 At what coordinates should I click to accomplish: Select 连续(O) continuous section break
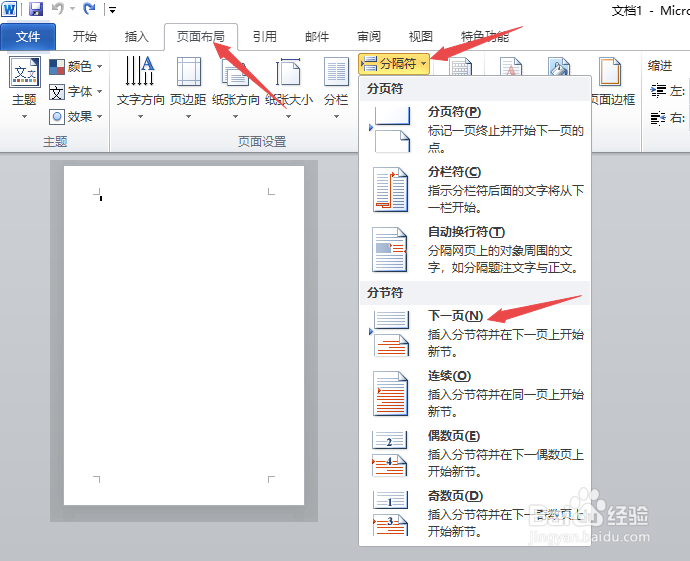(x=475, y=394)
